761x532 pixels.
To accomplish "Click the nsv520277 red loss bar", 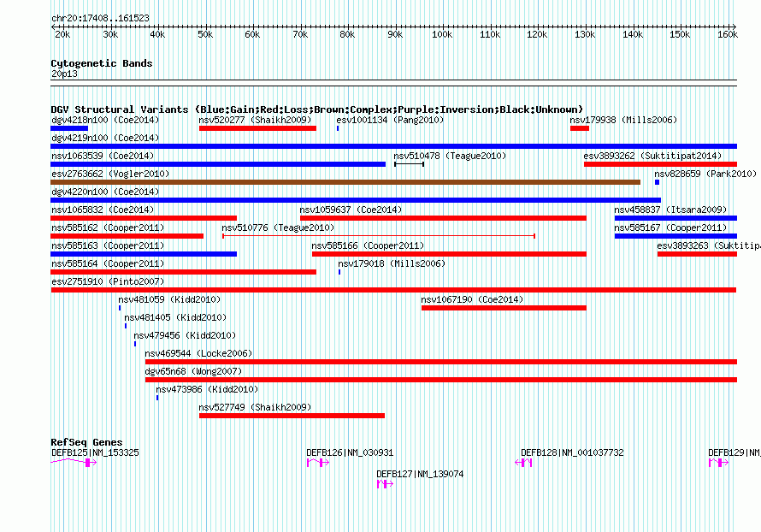I will pos(257,128).
